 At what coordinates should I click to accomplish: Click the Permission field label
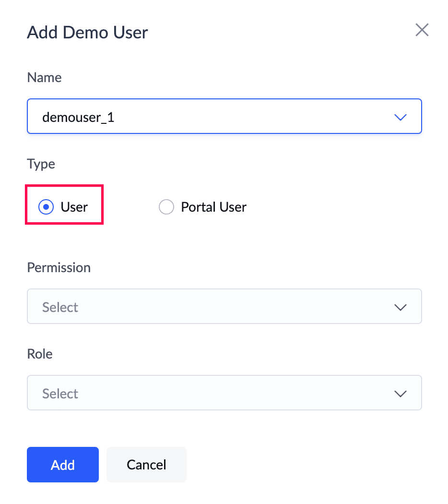(x=59, y=267)
